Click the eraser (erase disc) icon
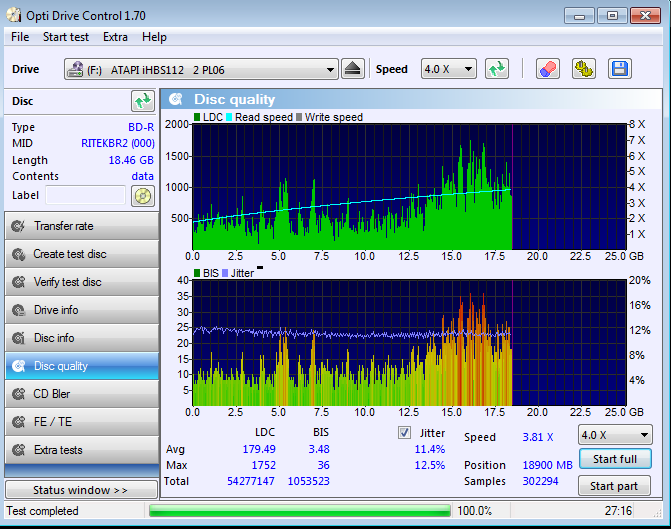Viewport: 672px width, 529px height. coord(548,69)
